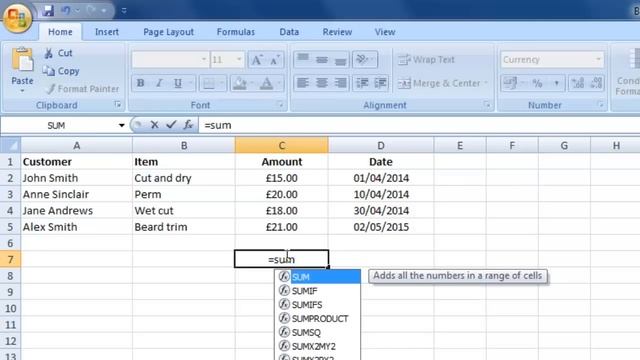This screenshot has width=640, height=360.
Task: Click the Office button orb
Action: click(17, 17)
